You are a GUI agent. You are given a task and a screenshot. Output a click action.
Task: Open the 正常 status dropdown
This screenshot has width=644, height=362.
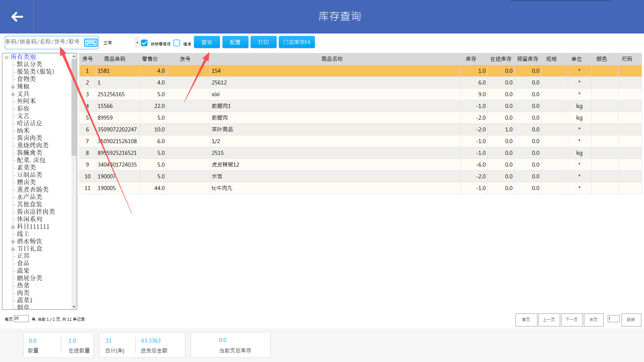tap(137, 43)
